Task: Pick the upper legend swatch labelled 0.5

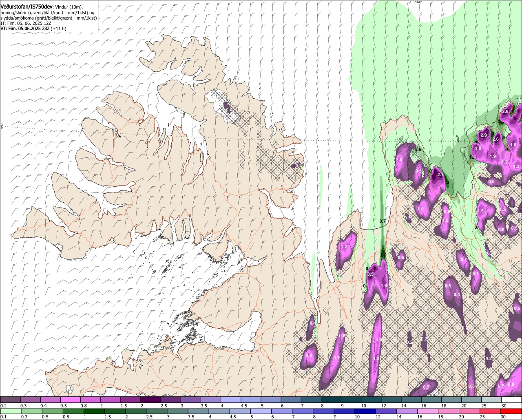Action: pos(70,400)
